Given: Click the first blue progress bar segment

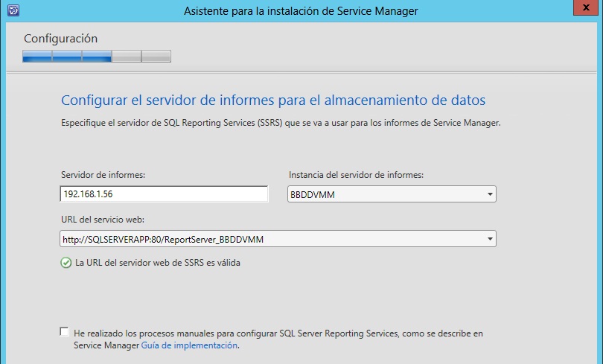Looking at the screenshot, I should pos(37,56).
